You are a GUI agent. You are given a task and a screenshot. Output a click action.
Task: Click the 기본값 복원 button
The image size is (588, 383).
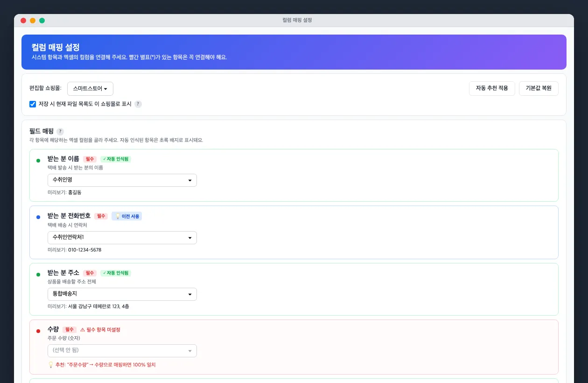pos(539,88)
